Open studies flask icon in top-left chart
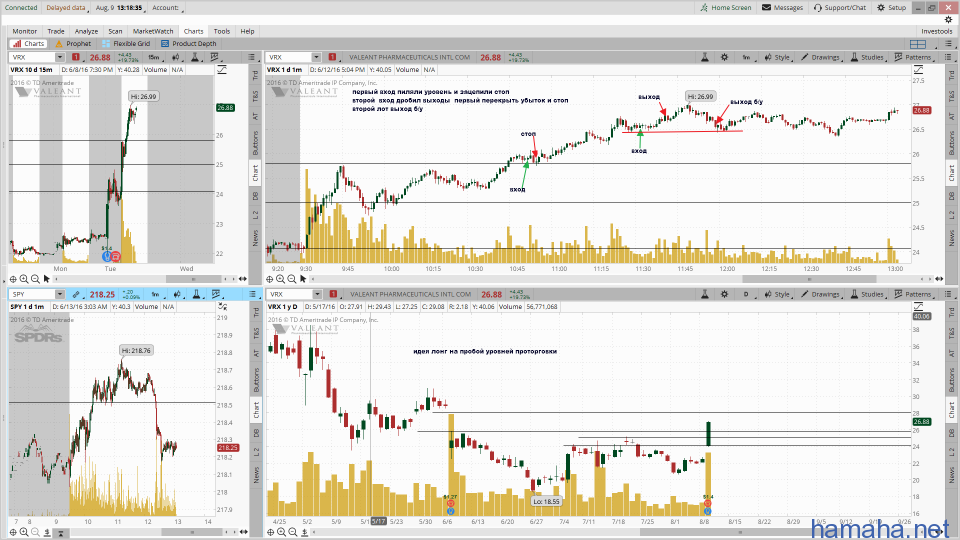The width and height of the screenshot is (960, 540). pyautogui.click(x=195, y=57)
